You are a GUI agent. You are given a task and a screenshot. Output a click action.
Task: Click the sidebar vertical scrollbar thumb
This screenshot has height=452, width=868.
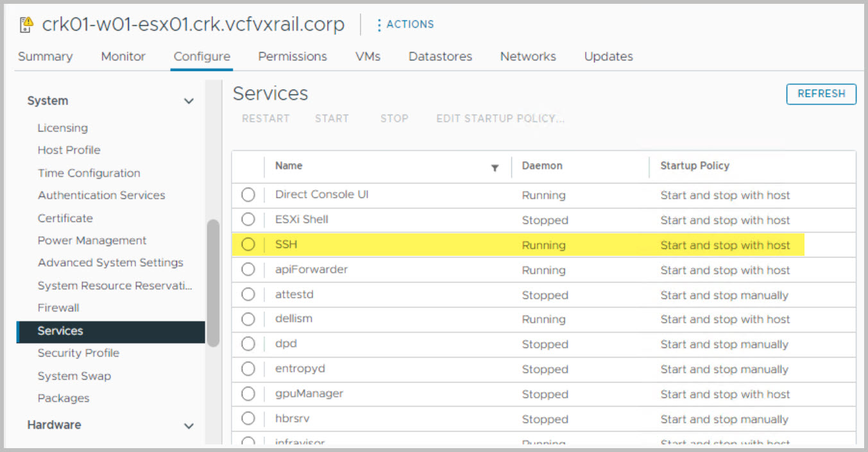(x=213, y=282)
